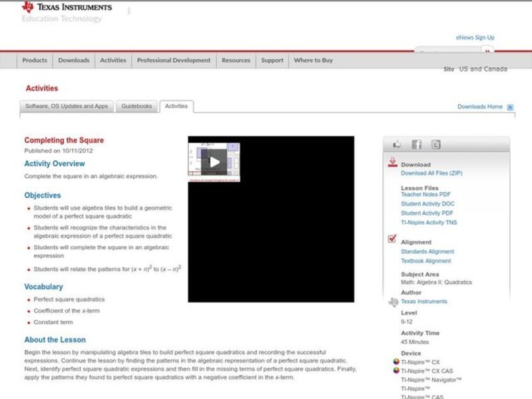Image resolution: width=532 pixels, height=399 pixels.
Task: Open the Resources navigation menu
Action: click(236, 61)
